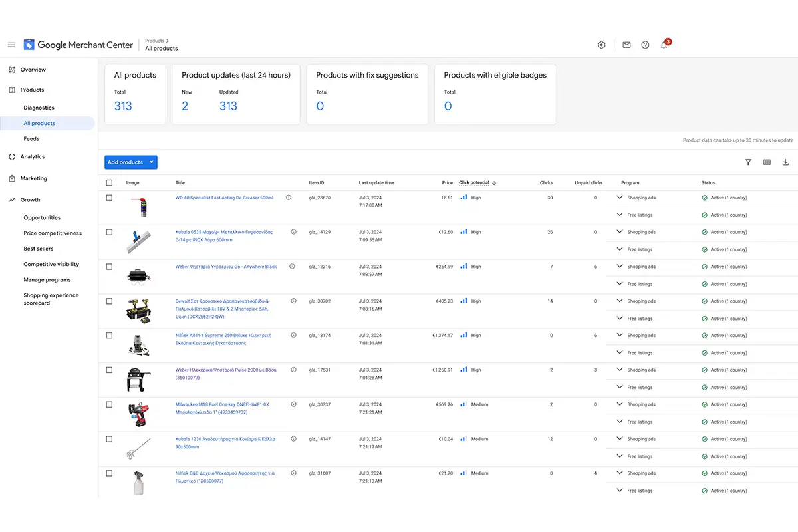The width and height of the screenshot is (798, 532).
Task: Expand Free listings for gla_12216
Action: 620,284
